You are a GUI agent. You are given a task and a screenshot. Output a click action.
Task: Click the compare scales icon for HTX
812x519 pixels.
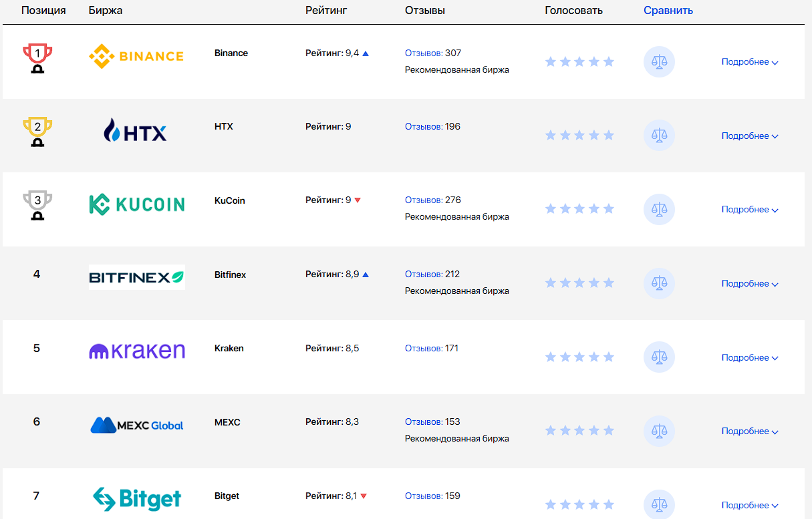(x=659, y=136)
